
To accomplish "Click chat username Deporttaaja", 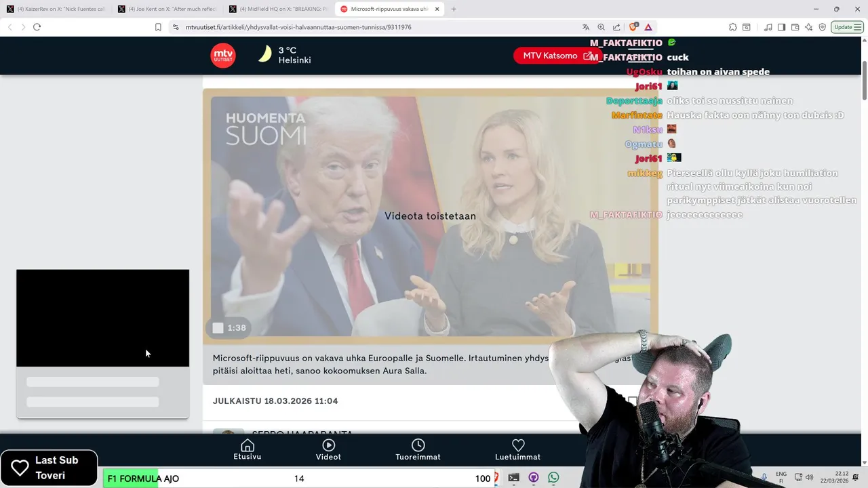I will coord(634,101).
